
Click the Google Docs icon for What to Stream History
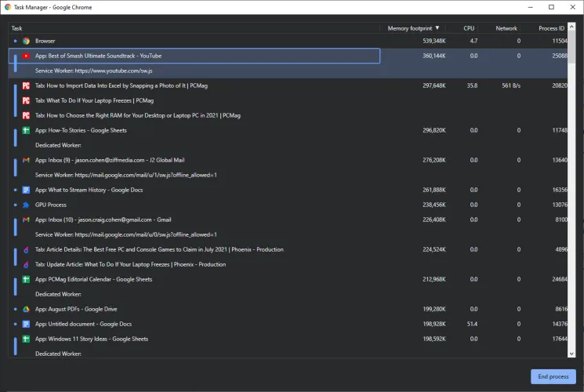tap(26, 190)
